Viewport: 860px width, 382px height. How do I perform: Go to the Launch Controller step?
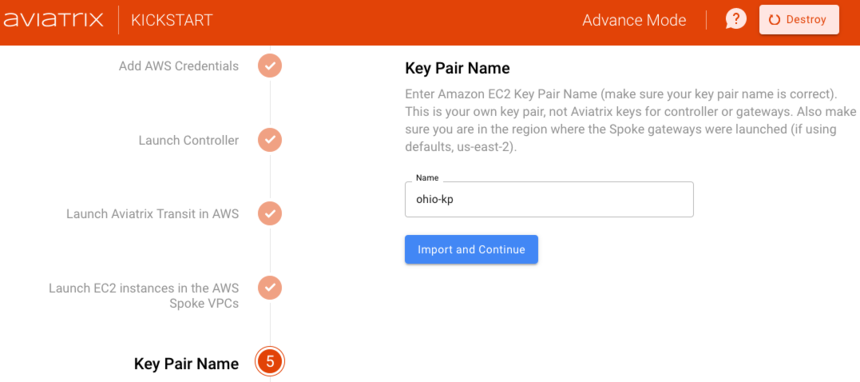tap(189, 141)
